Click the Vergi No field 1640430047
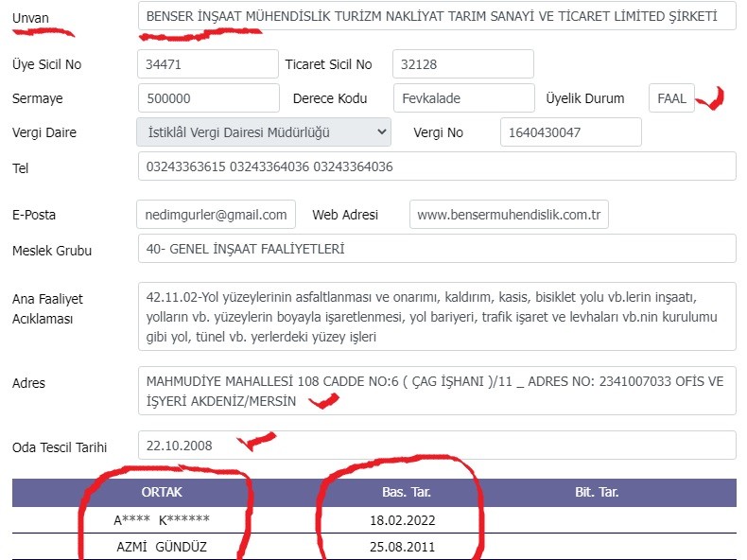The width and height of the screenshot is (747, 560). coord(571,132)
